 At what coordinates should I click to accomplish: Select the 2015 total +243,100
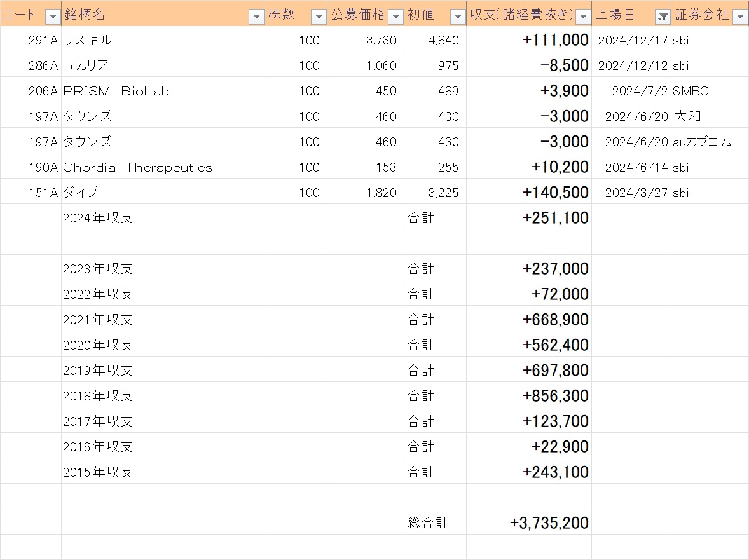coord(529,471)
